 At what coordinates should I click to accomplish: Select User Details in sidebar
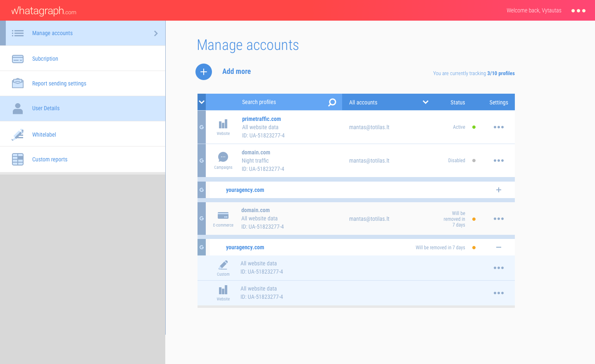point(83,109)
